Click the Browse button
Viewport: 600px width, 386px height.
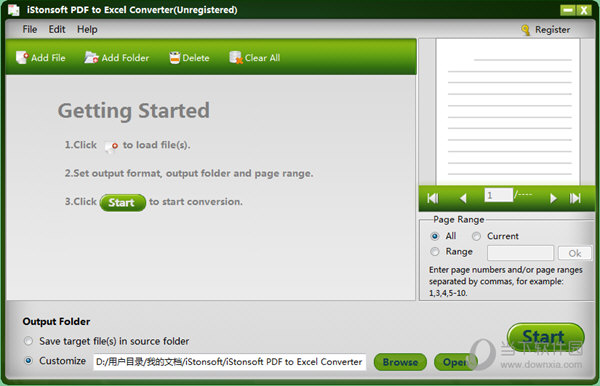(x=400, y=362)
